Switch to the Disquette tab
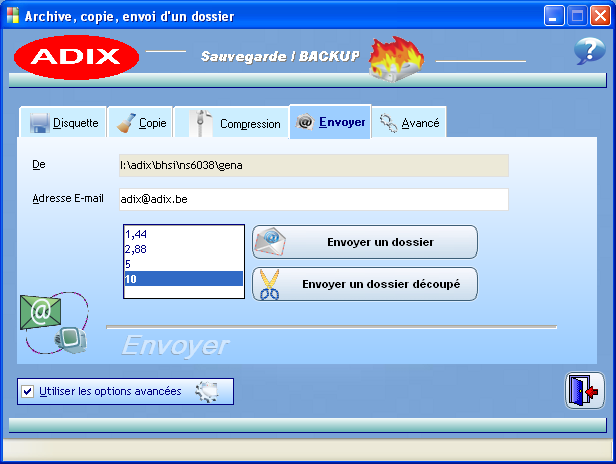The width and height of the screenshot is (616, 464). pos(63,122)
